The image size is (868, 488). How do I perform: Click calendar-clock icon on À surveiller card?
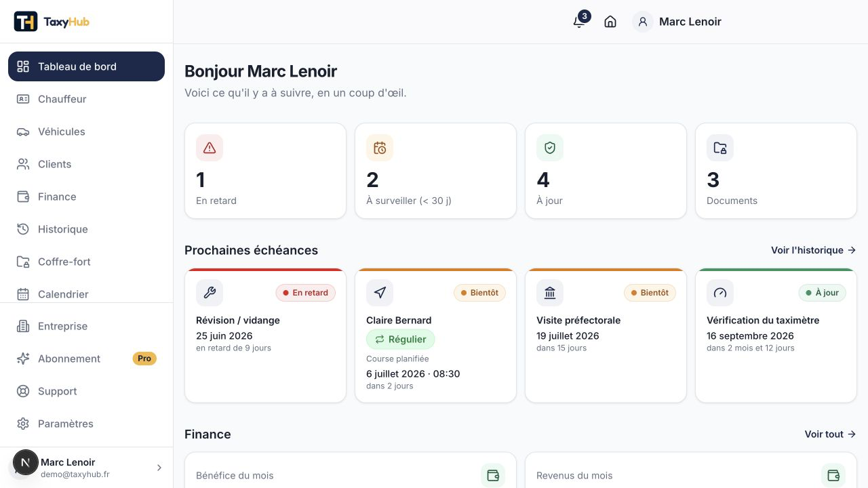tap(380, 148)
